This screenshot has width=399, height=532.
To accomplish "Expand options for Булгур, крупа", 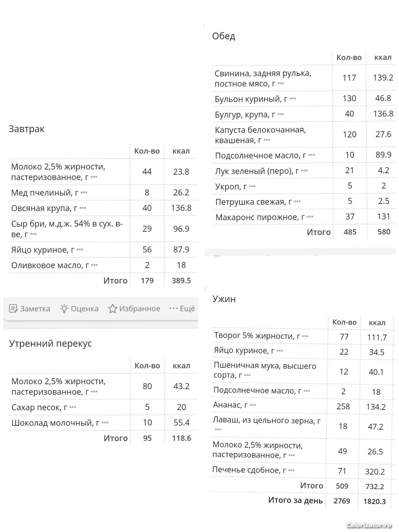I will click(281, 114).
